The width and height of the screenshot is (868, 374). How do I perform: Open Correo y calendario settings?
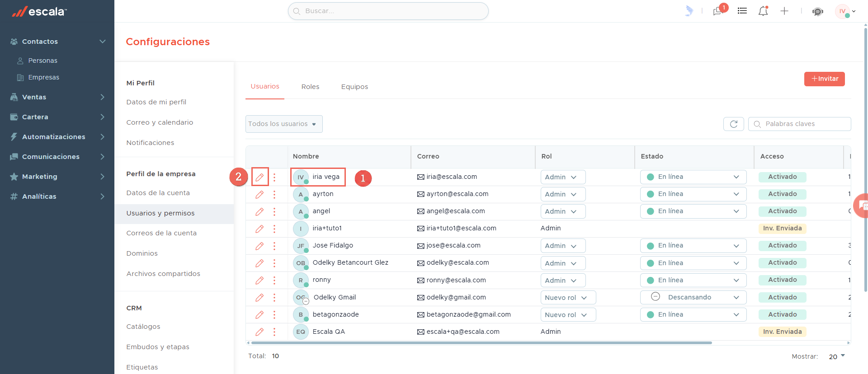pos(160,122)
